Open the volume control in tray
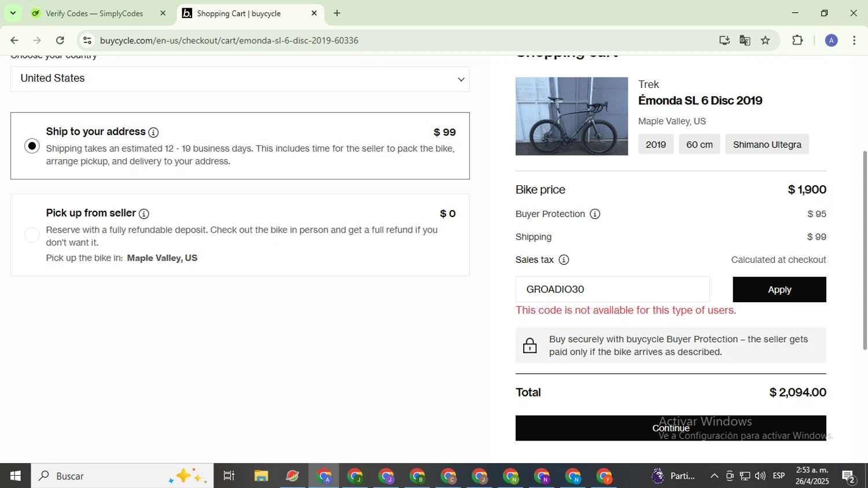This screenshot has width=868, height=488. (760, 476)
